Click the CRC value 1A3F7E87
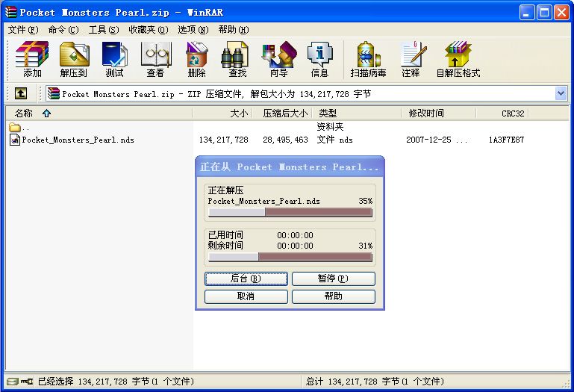The height and width of the screenshot is (392, 574). pyautogui.click(x=506, y=140)
